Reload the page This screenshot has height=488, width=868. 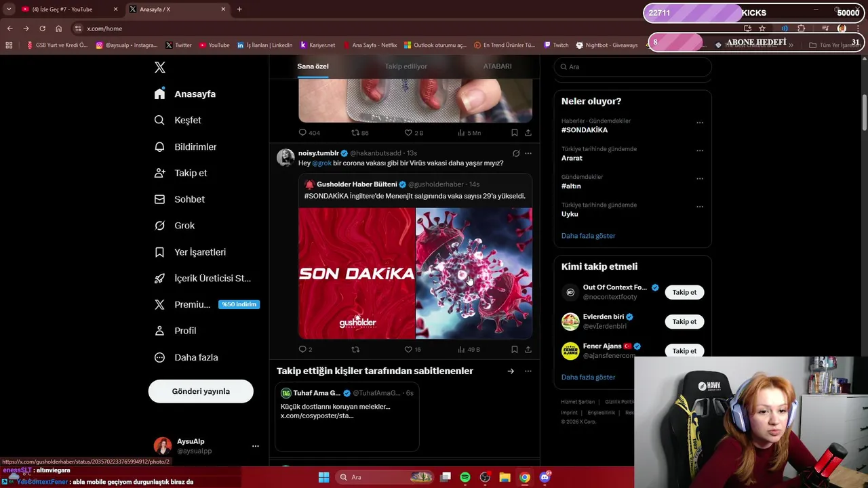click(x=42, y=28)
